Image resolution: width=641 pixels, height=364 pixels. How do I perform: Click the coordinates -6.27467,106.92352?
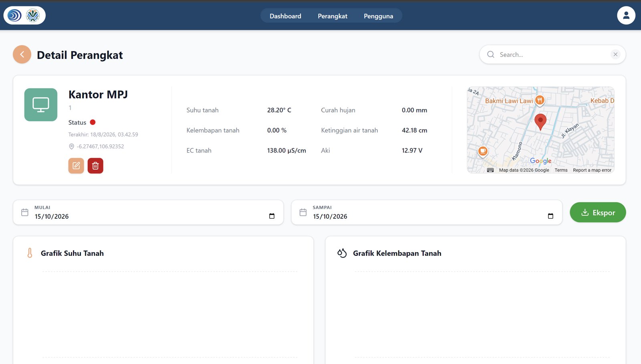[100, 147]
